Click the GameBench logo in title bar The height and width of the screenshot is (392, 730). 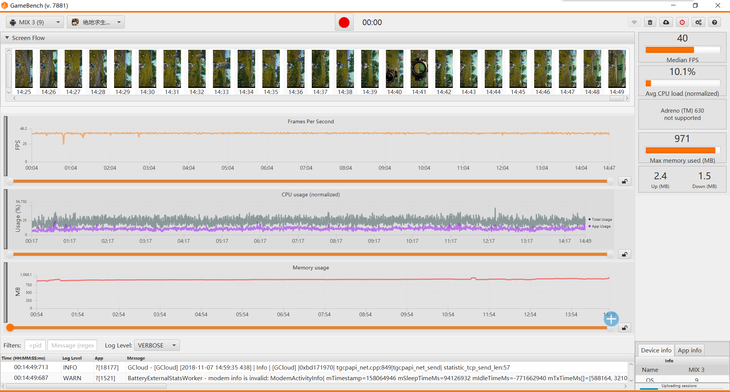point(4,5)
